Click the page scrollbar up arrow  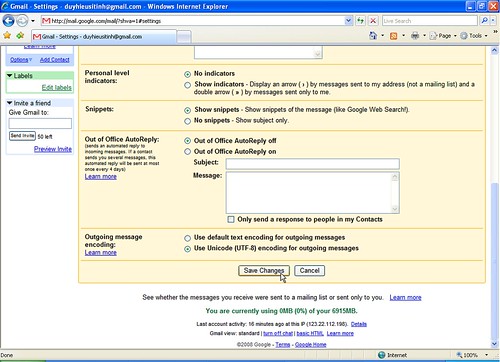click(x=495, y=51)
